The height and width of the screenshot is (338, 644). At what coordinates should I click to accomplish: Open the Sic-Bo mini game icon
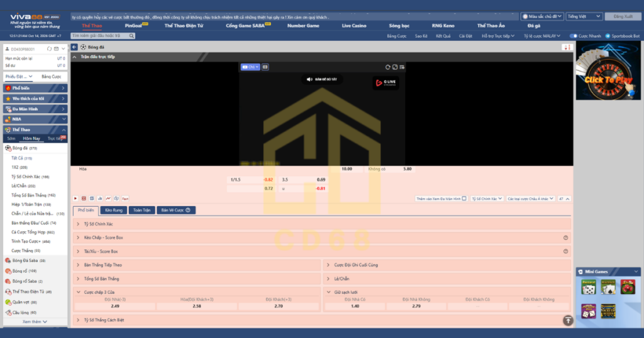click(x=628, y=287)
